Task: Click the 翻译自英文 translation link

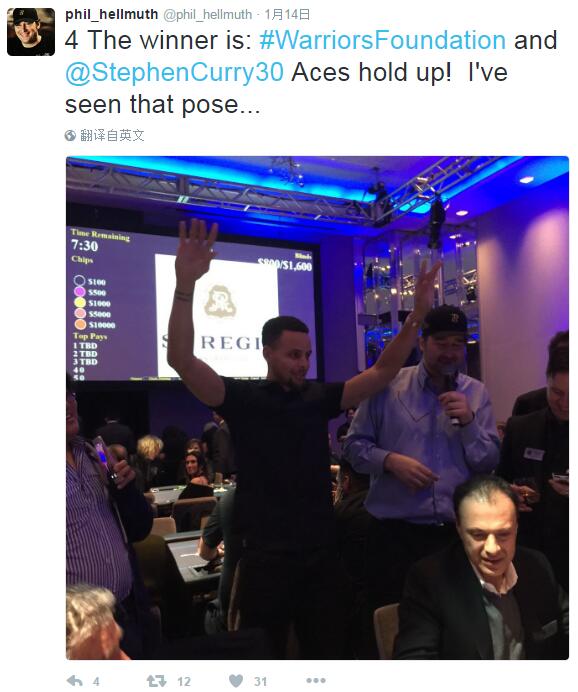Action: point(112,135)
